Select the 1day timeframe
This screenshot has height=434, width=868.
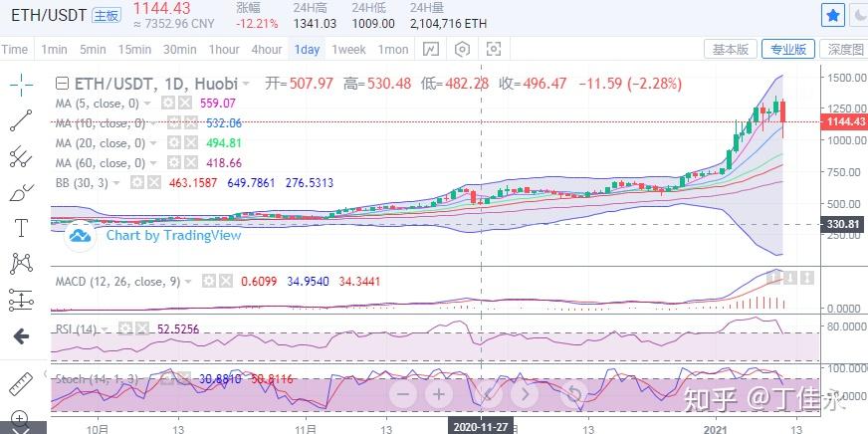(307, 49)
